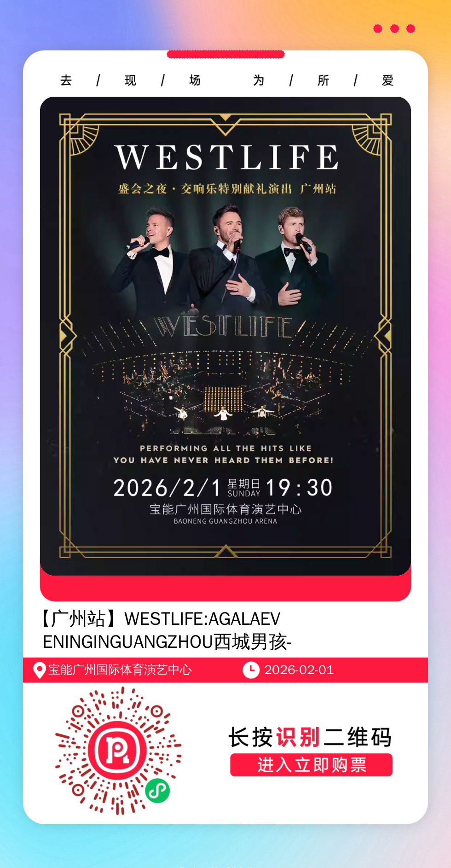Tap the Baoneng Guangzhou Arena poster text
Viewport: 451px width, 868px height.
[225, 521]
